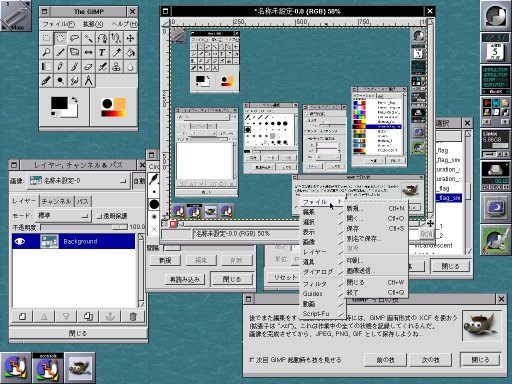Click リセット button in tool options
This screenshot has height=384, width=512.
(x=284, y=277)
